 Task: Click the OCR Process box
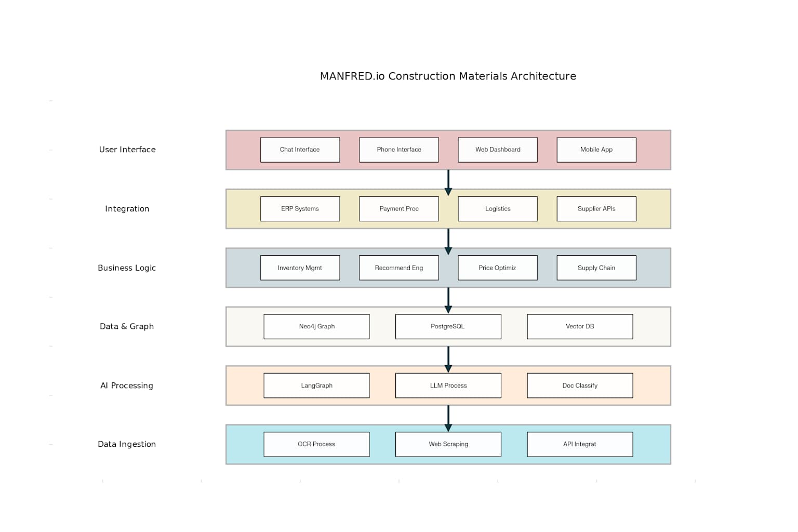316,444
